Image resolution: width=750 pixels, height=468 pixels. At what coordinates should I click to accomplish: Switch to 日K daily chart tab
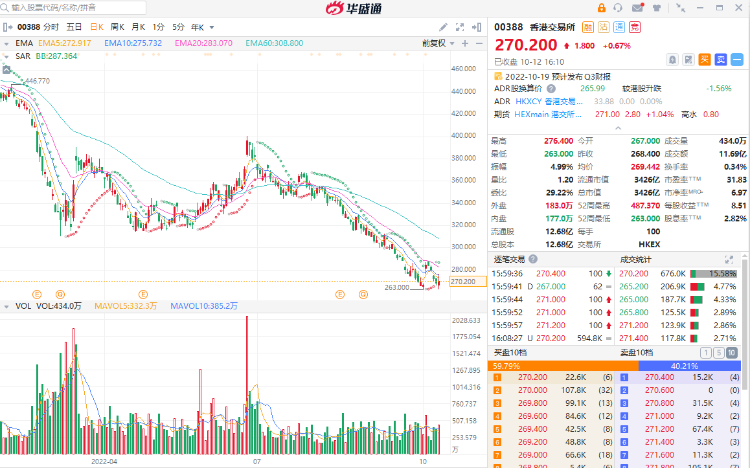click(x=97, y=27)
